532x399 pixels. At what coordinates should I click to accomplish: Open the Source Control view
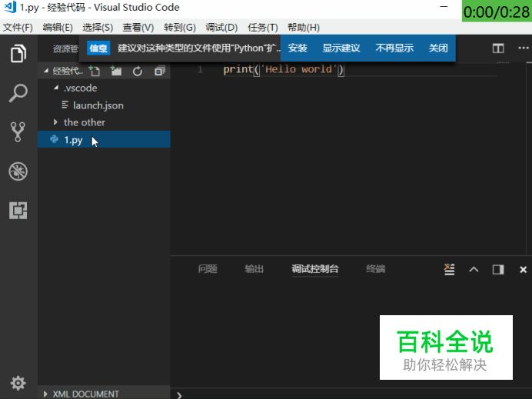pyautogui.click(x=18, y=132)
